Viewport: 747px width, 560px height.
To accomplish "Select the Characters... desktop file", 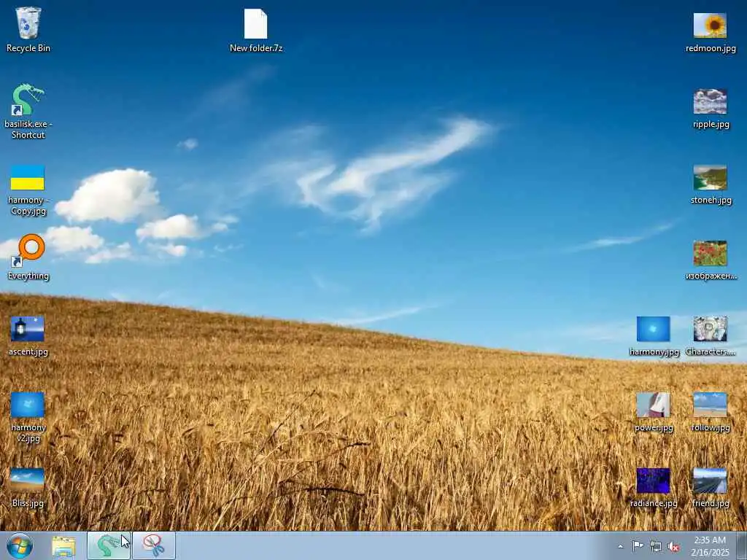I will pos(711,335).
